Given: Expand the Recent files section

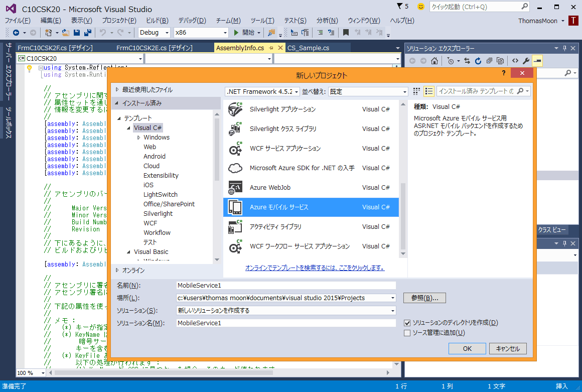Looking at the screenshot, I should (x=117, y=89).
